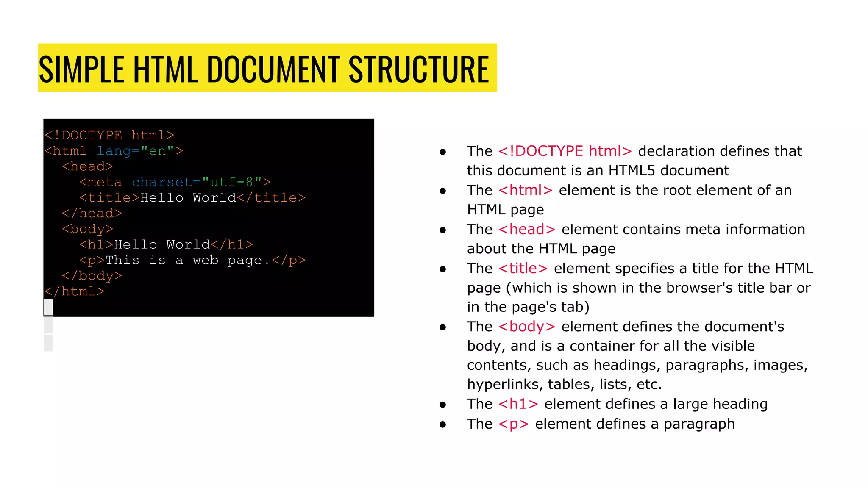Click red <title> tag in the bullet list
This screenshot has width=868, height=488.
523,268
